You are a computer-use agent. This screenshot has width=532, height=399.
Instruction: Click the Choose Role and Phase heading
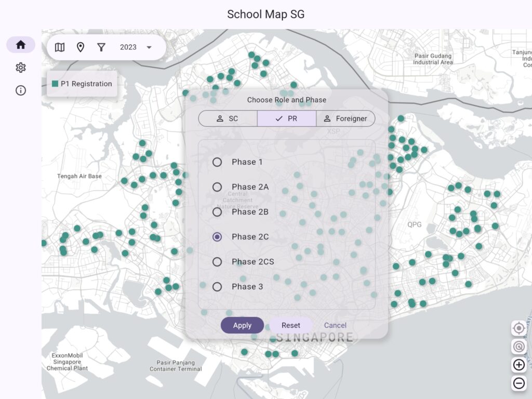pos(287,100)
